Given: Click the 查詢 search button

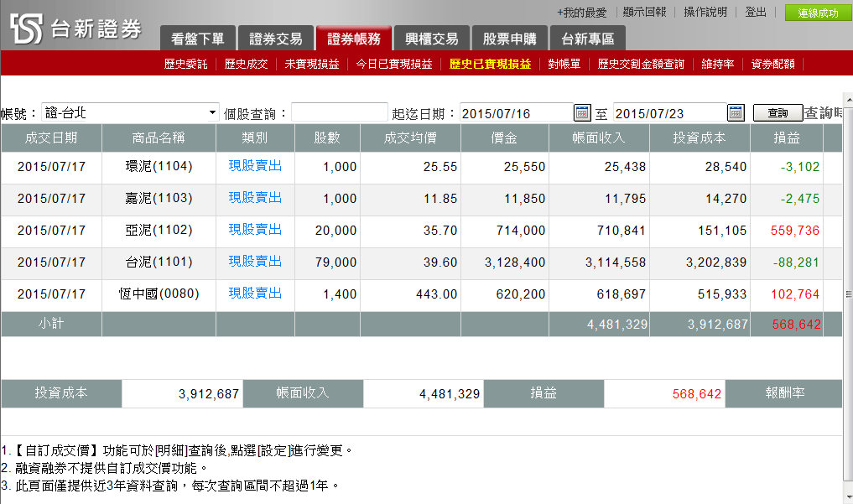Looking at the screenshot, I should tap(778, 113).
